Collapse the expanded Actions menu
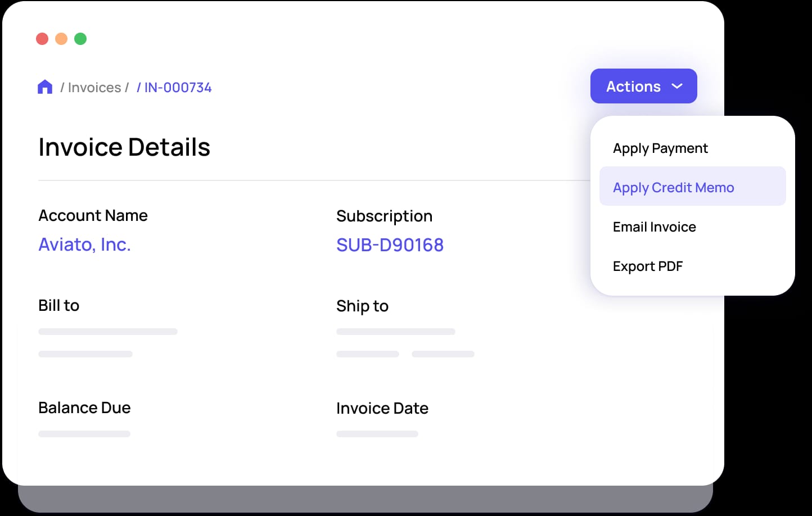Image resolution: width=812 pixels, height=516 pixels. click(643, 86)
